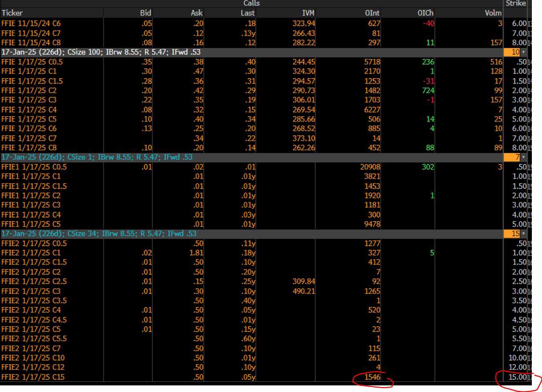The width and height of the screenshot is (542, 392).
Task: Click the Strike column header
Action: tap(516, 3)
